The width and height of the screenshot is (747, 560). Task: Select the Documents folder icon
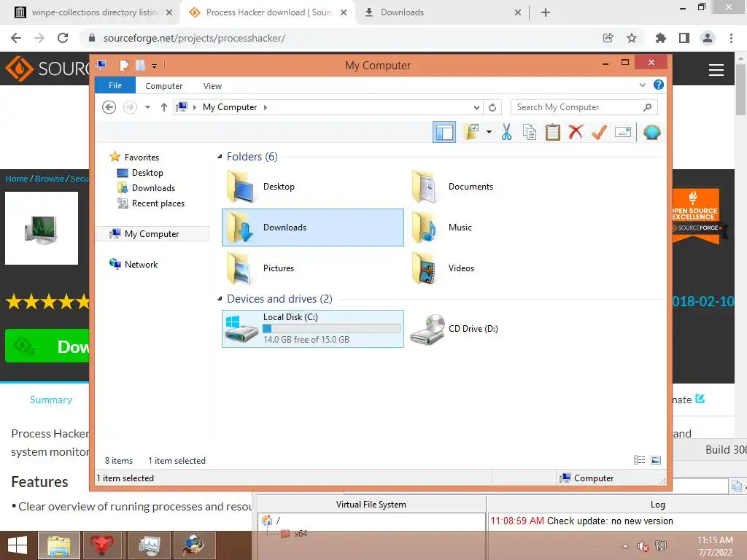coord(425,187)
